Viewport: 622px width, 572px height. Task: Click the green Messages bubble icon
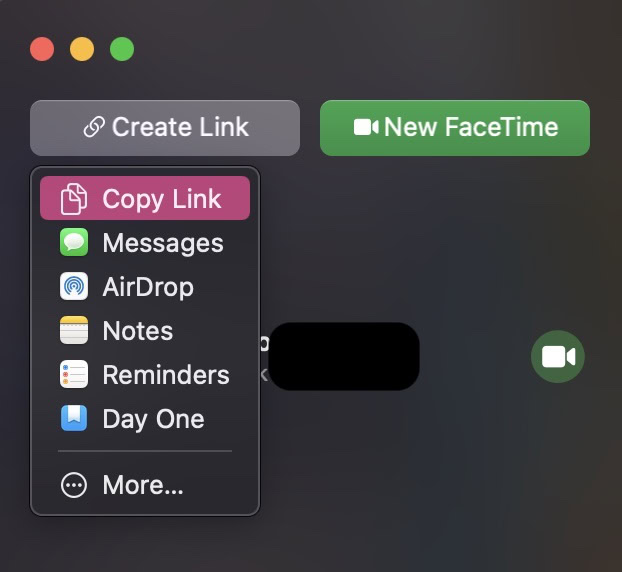tap(74, 243)
